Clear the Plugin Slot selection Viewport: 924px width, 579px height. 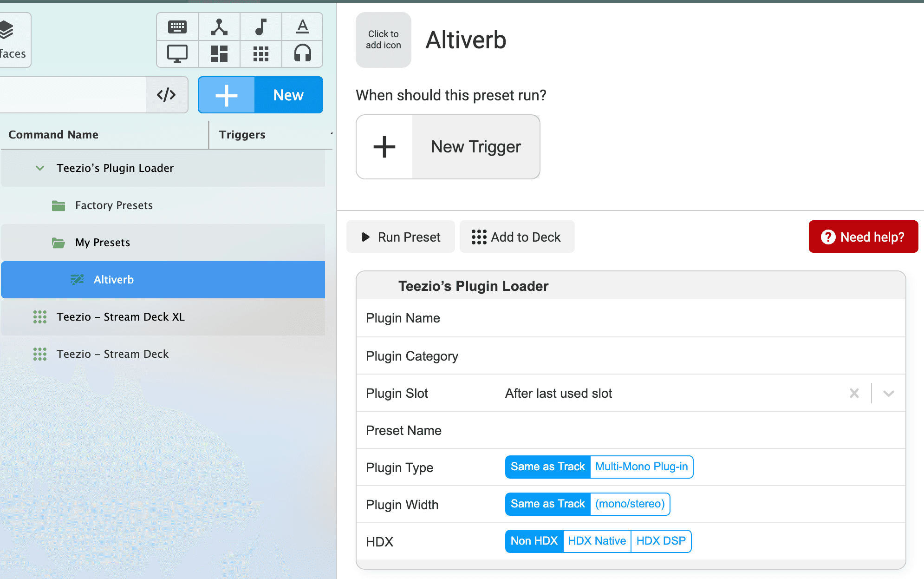854,393
